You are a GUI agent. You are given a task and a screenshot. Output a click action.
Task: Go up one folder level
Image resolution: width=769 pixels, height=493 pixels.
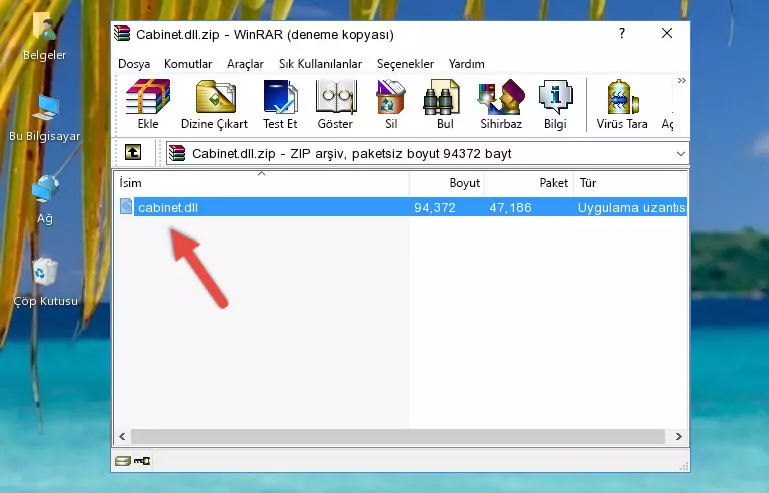[x=133, y=153]
